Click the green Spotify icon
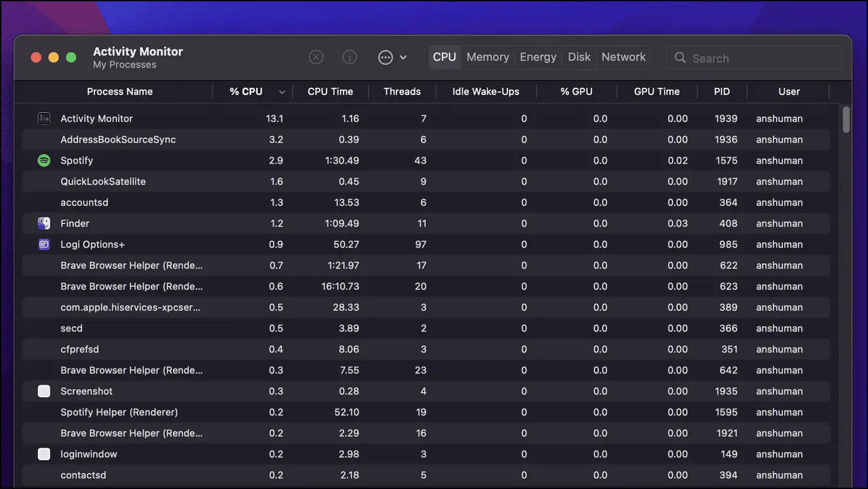 (x=44, y=161)
